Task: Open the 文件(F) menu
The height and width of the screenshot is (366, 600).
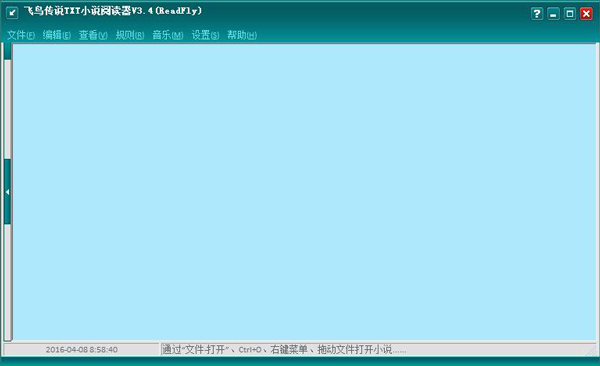Action: [21, 35]
